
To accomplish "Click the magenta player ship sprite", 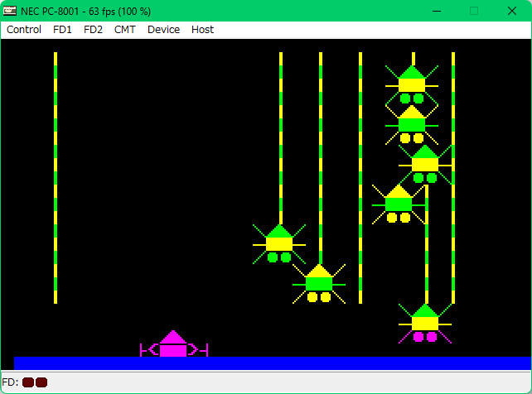I will click(174, 344).
